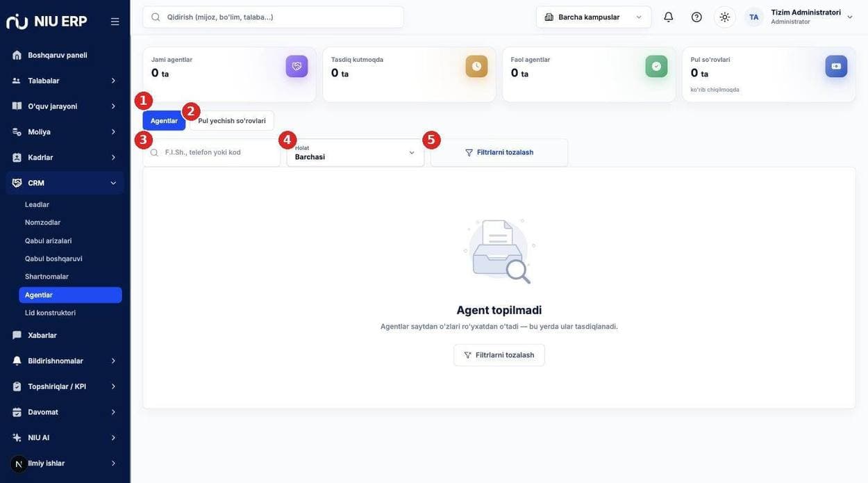Viewport: 868px width, 483px height.
Task: Collapse sidebar with the hamburger menu icon
Action: [115, 22]
